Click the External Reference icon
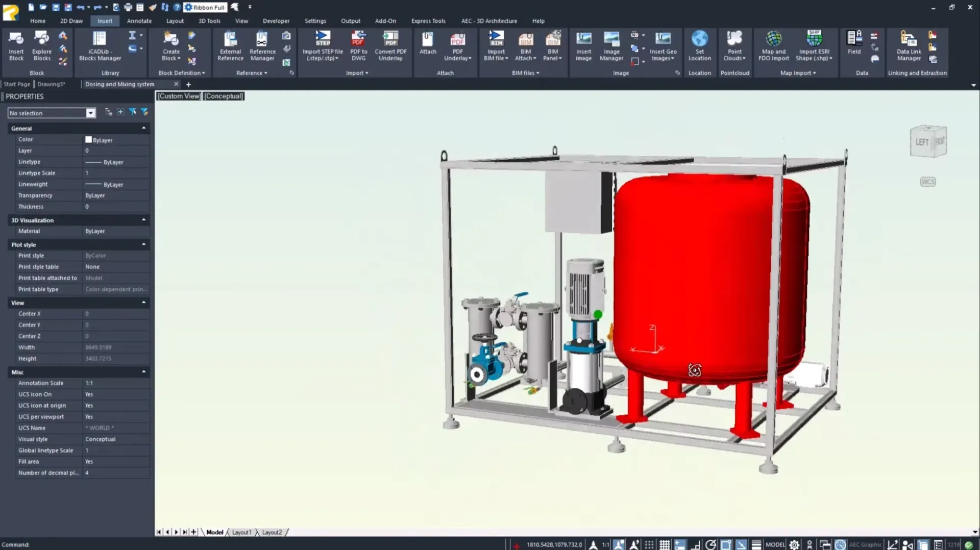This screenshot has height=550, width=980. pos(230,46)
